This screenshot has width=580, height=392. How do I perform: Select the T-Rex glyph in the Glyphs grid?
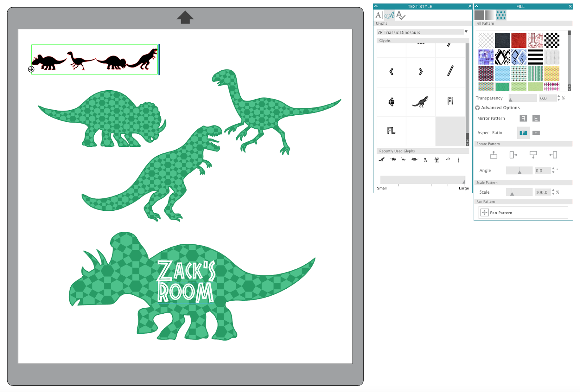(x=421, y=102)
